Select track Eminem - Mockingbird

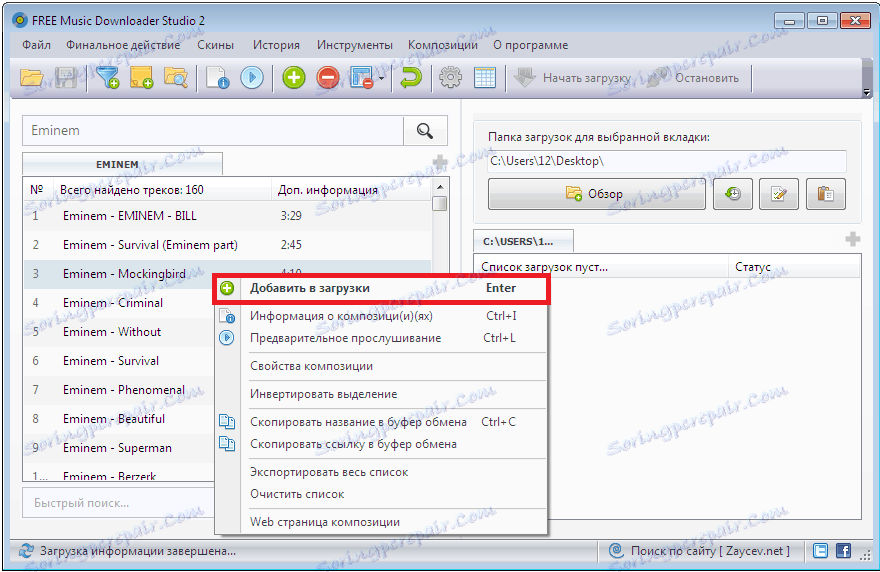[227, 274]
